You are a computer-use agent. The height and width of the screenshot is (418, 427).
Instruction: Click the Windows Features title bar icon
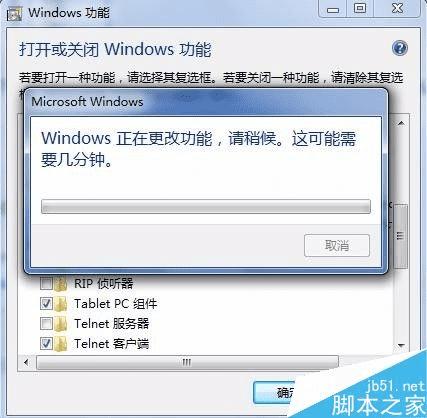[x=14, y=14]
